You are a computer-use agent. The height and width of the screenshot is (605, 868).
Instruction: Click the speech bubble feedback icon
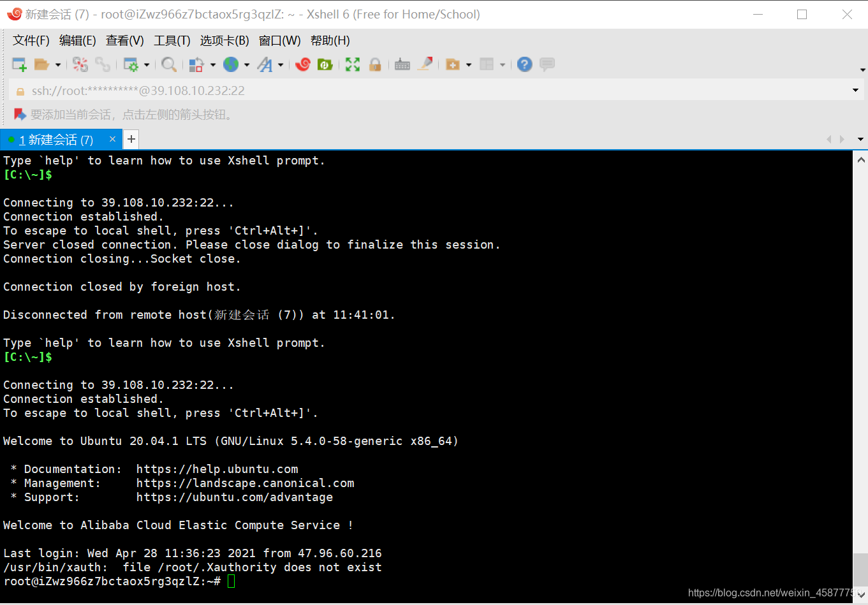(x=547, y=64)
